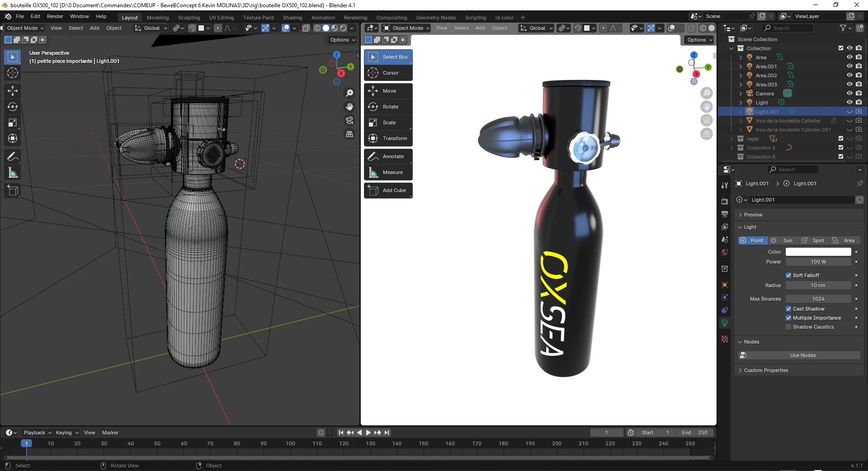The image size is (868, 471).
Task: Select the Annotate tool in left toolbar
Action: tap(13, 157)
